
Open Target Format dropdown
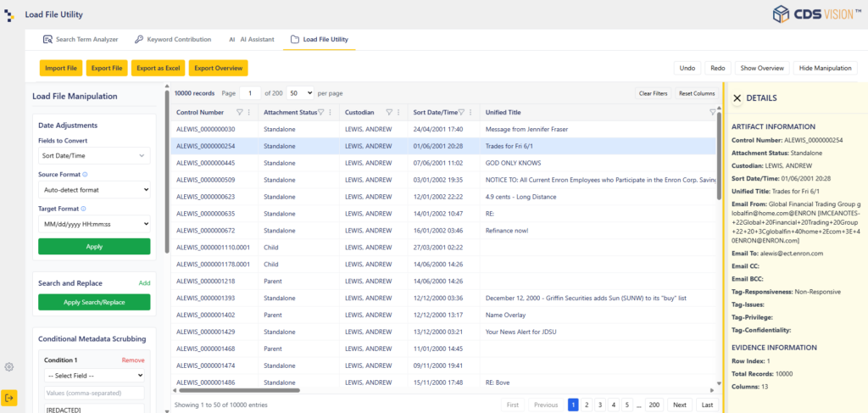[x=94, y=224]
